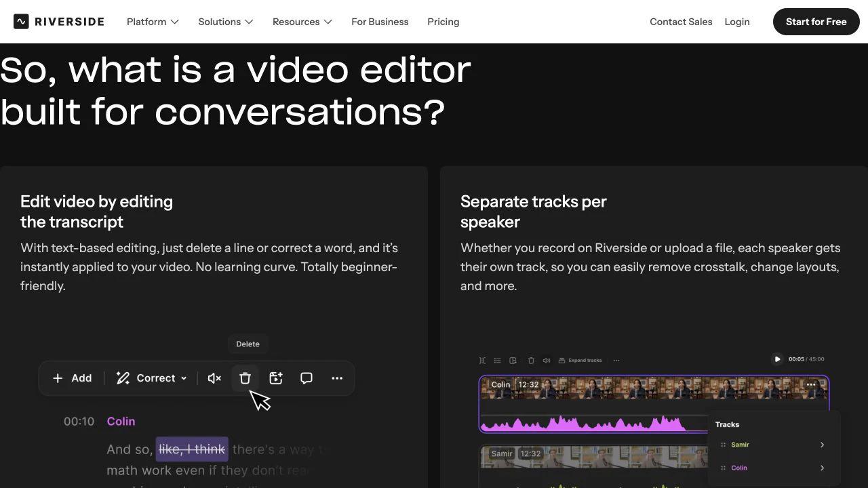868x488 pixels.
Task: Click the comment bubble icon
Action: [x=307, y=378]
